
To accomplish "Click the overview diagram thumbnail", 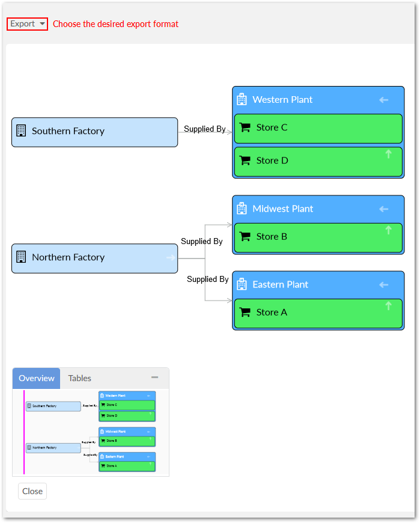I will click(90, 432).
